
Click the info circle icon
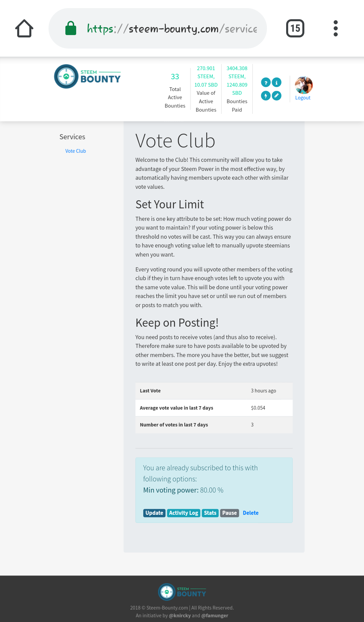277,83
